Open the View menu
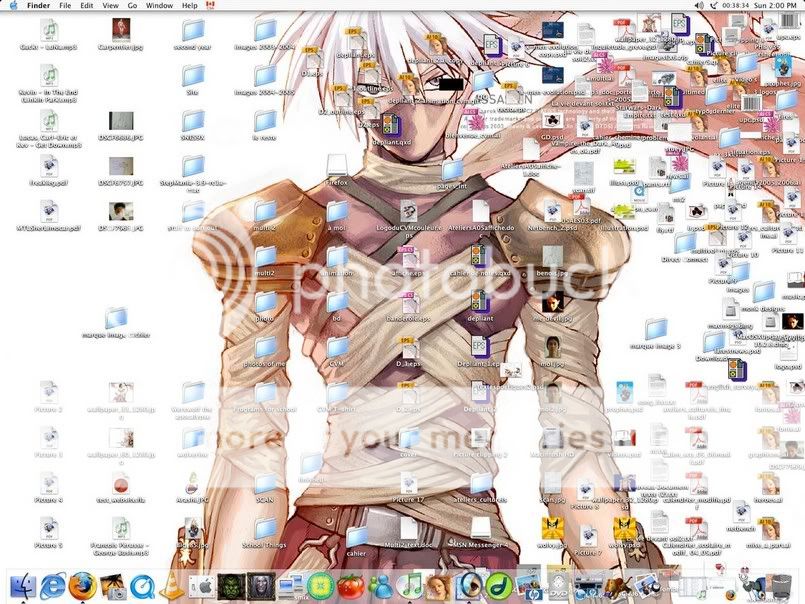Viewport: 805px width, 604px height. [x=110, y=5]
